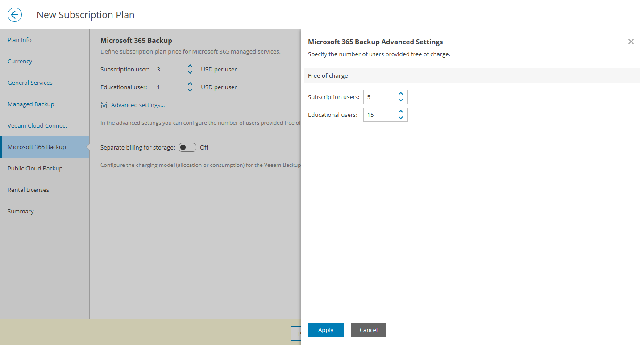View the Summary section

(x=21, y=211)
